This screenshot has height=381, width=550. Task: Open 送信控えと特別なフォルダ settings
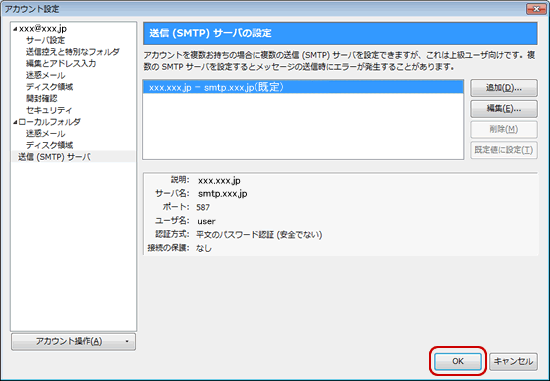(x=73, y=52)
